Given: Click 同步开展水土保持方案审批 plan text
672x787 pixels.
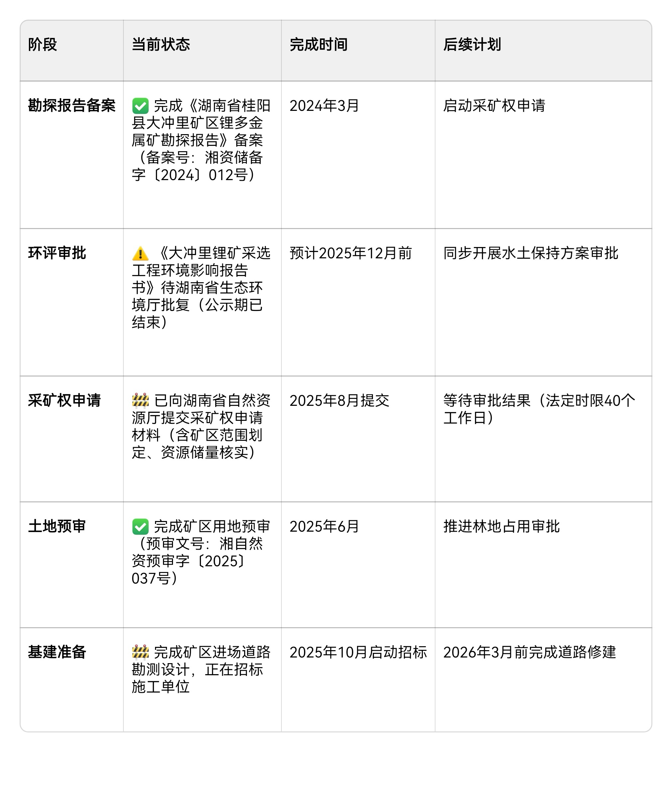Looking at the screenshot, I should (531, 253).
